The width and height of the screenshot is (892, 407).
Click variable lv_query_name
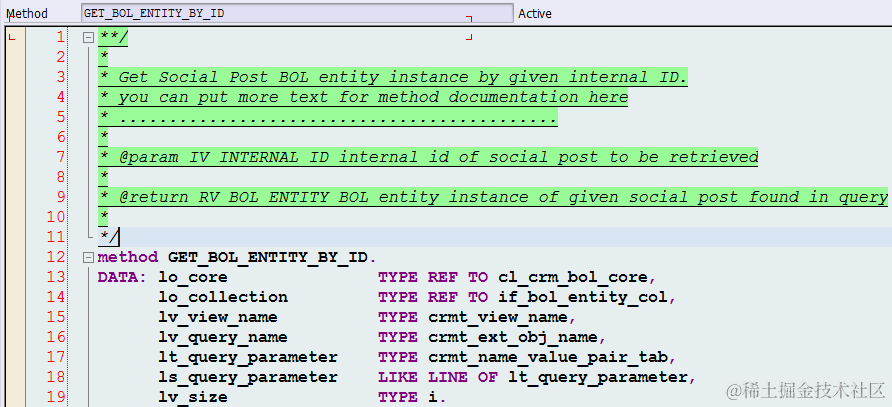[x=223, y=337]
